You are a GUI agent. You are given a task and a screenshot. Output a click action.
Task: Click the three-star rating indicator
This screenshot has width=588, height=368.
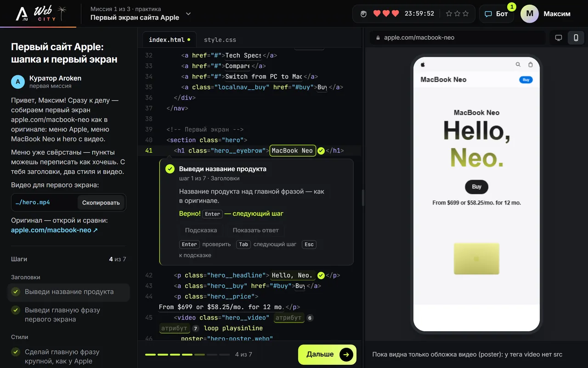click(x=457, y=14)
